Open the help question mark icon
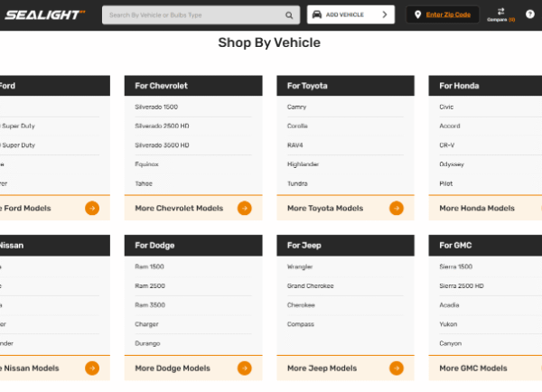 (x=530, y=14)
